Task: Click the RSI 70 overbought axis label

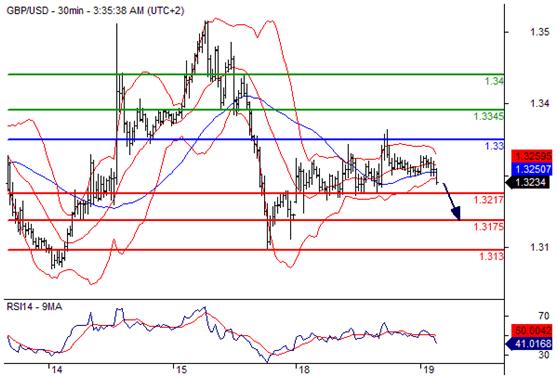Action: pos(543,315)
